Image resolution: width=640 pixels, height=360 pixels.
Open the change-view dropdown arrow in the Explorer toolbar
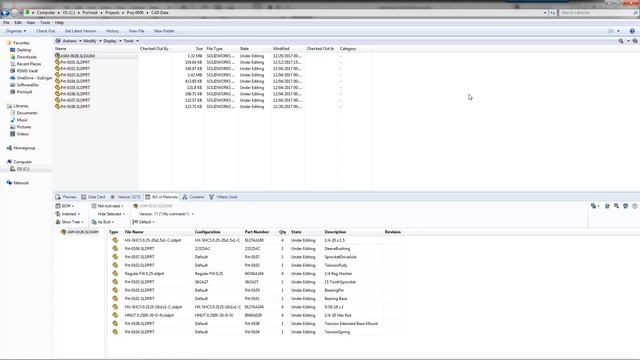[618, 31]
